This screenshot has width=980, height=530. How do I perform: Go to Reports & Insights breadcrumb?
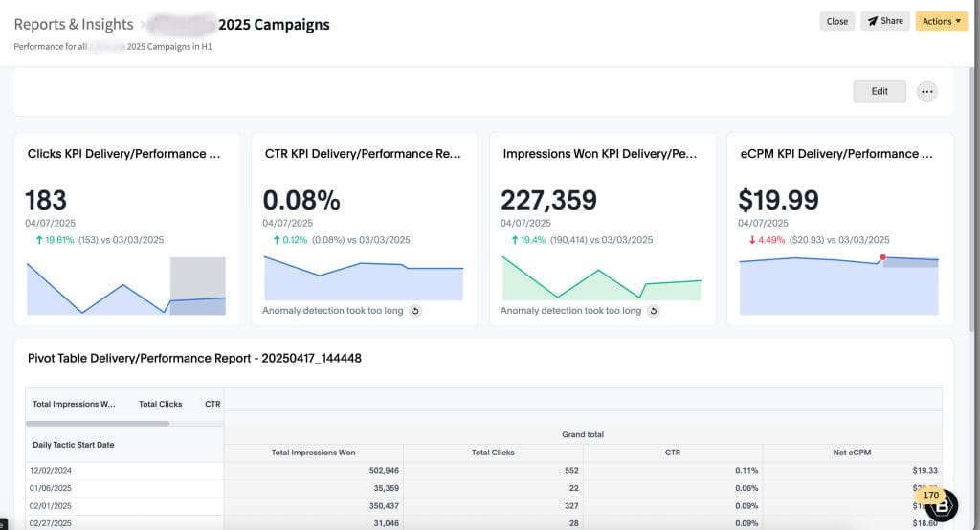click(x=73, y=24)
